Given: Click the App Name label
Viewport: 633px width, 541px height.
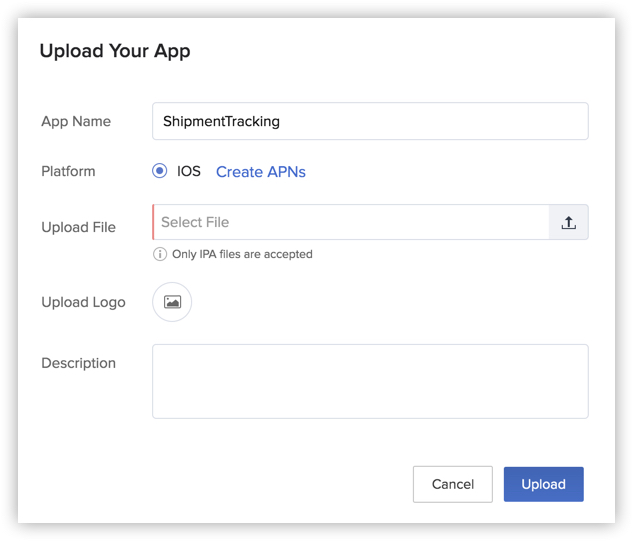Looking at the screenshot, I should 76,121.
